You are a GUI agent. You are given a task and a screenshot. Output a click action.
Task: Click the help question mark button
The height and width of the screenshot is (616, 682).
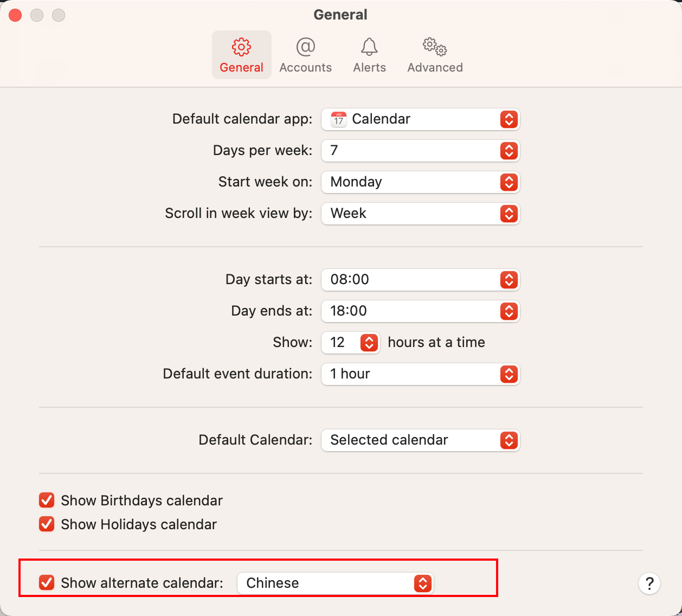click(649, 584)
